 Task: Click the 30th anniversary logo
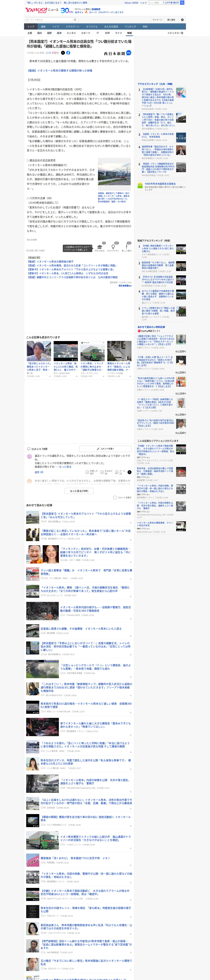(67, 10)
